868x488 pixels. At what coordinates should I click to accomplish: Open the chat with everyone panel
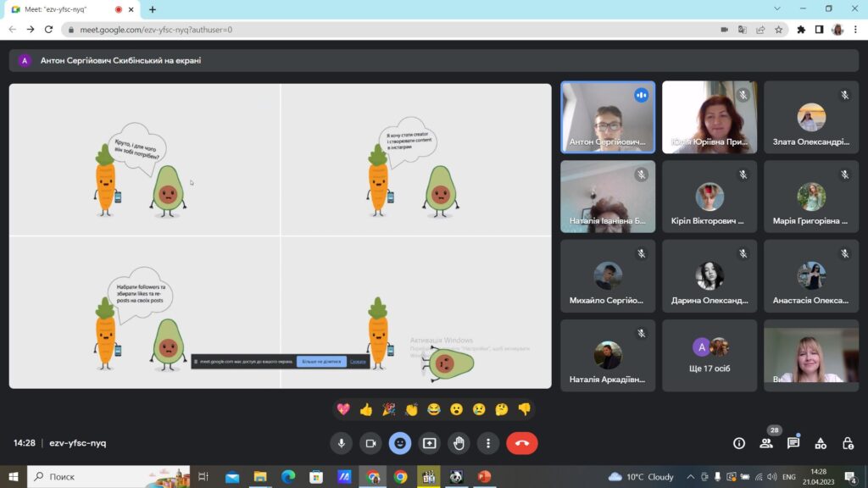pyautogui.click(x=793, y=443)
